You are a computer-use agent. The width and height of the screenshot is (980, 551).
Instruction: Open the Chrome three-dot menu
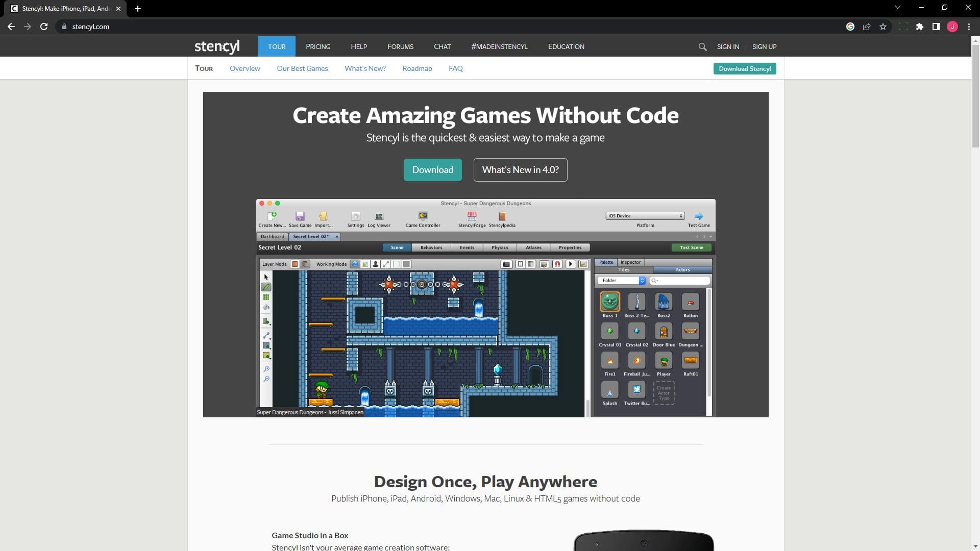pyautogui.click(x=969, y=27)
